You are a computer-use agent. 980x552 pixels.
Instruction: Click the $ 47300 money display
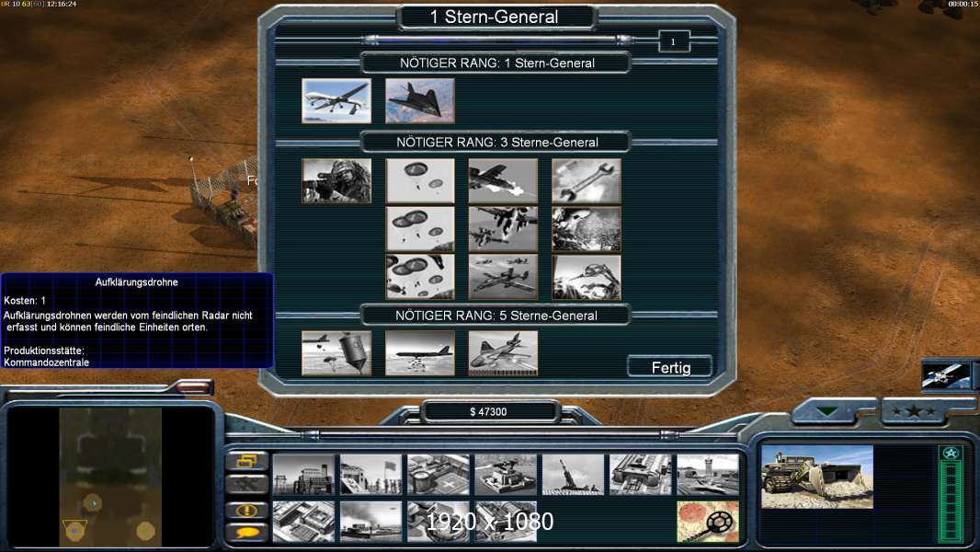pos(489,412)
